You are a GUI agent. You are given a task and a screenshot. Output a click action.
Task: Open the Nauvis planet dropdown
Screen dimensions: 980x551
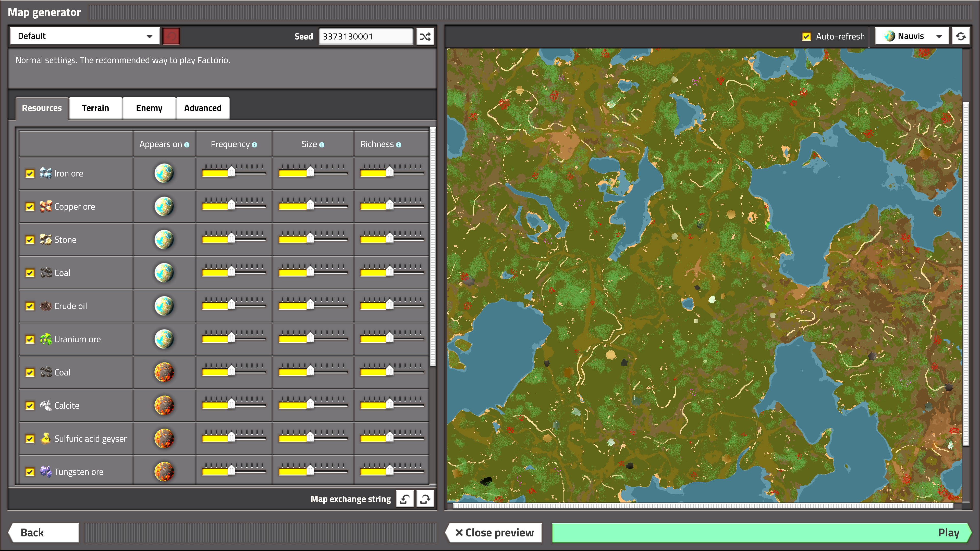912,36
